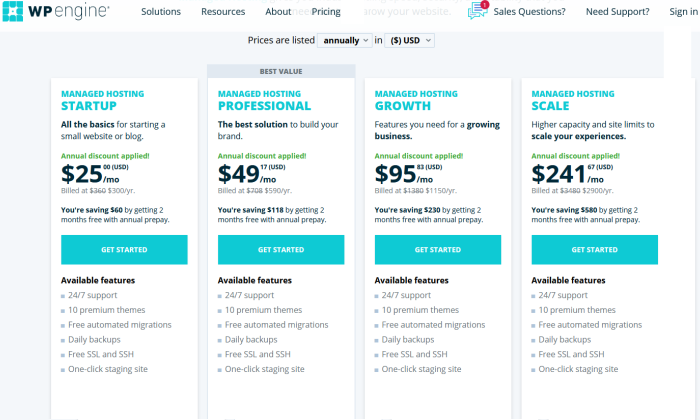Viewport: 700px width, 420px height.
Task: Click the Sign in link
Action: tap(683, 12)
